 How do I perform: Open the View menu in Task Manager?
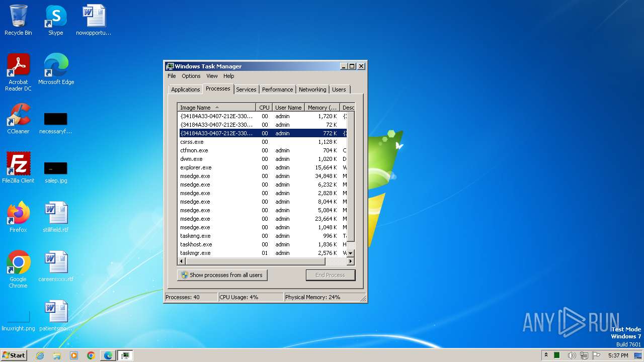[212, 76]
